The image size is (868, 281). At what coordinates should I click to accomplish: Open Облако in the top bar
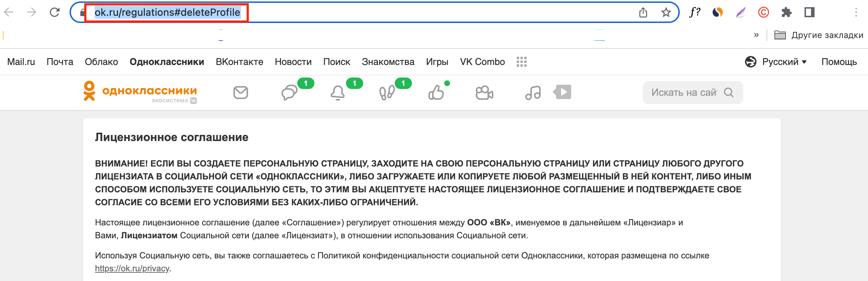[x=101, y=62]
